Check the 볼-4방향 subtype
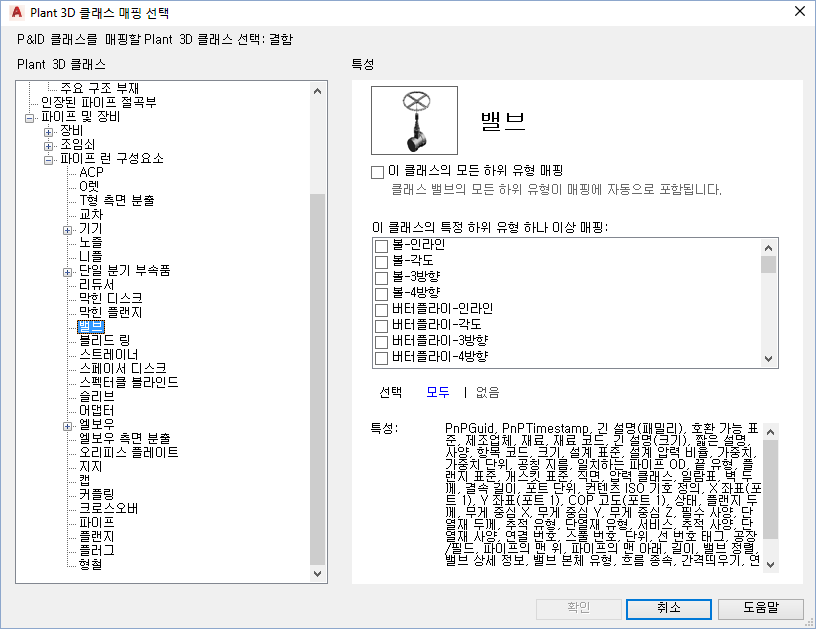This screenshot has height=629, width=816. point(381,294)
